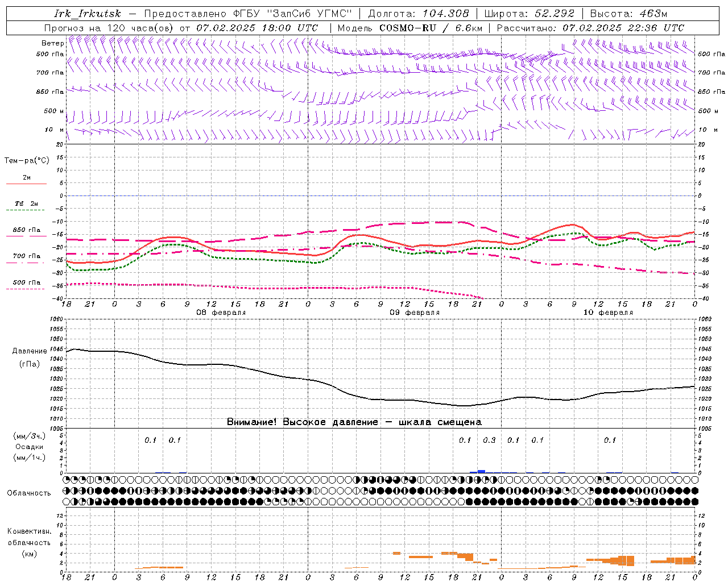Click the 'Давление' pressure panel label

click(30, 351)
